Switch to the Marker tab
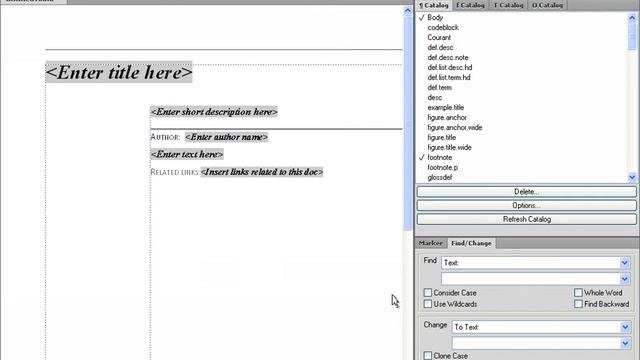 (x=431, y=243)
